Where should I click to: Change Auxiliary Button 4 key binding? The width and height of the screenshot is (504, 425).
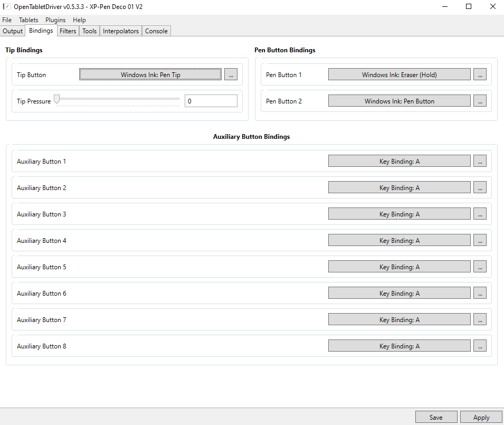pyautogui.click(x=399, y=240)
